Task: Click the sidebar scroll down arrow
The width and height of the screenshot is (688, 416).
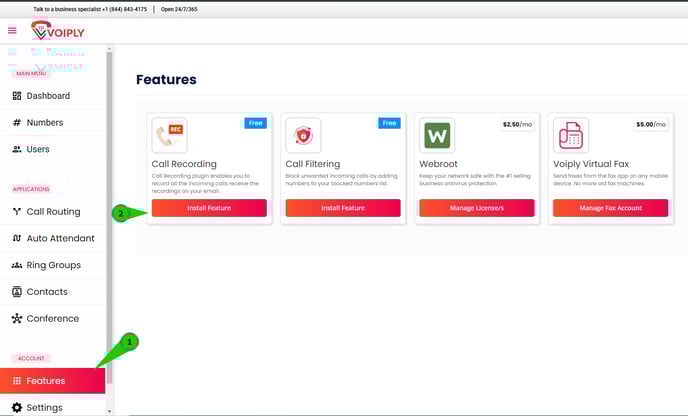Action: [x=109, y=412]
